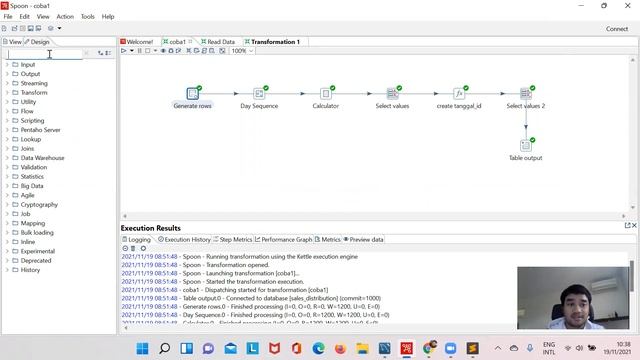Create a new file from the main toolbar
This screenshot has height=360, width=640.
pyautogui.click(x=4, y=28)
